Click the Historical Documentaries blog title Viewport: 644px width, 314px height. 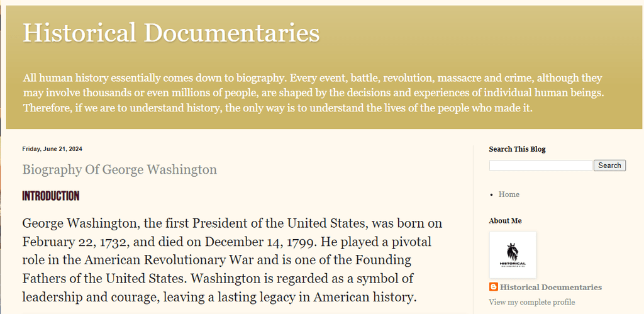[171, 33]
